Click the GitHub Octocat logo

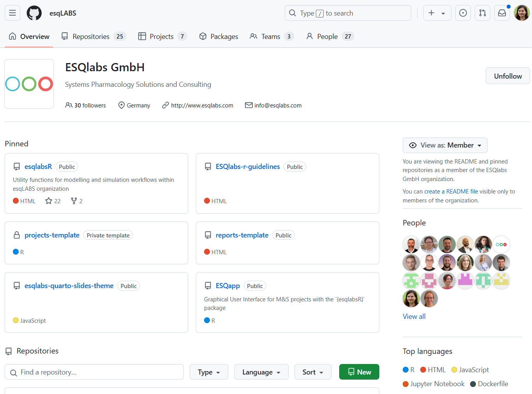(x=34, y=13)
